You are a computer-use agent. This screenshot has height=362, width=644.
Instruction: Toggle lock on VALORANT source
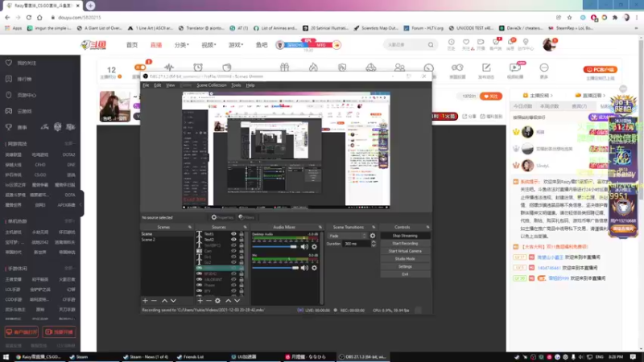242,279
